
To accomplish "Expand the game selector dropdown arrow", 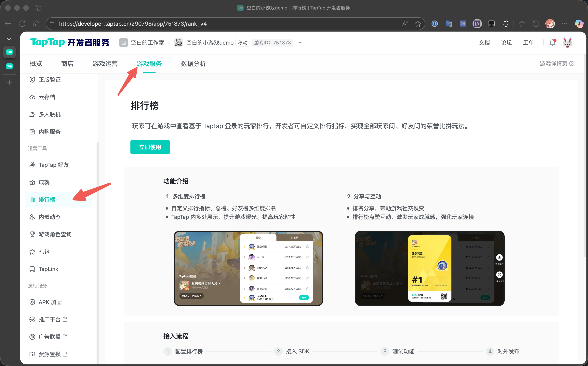I will 300,43.
